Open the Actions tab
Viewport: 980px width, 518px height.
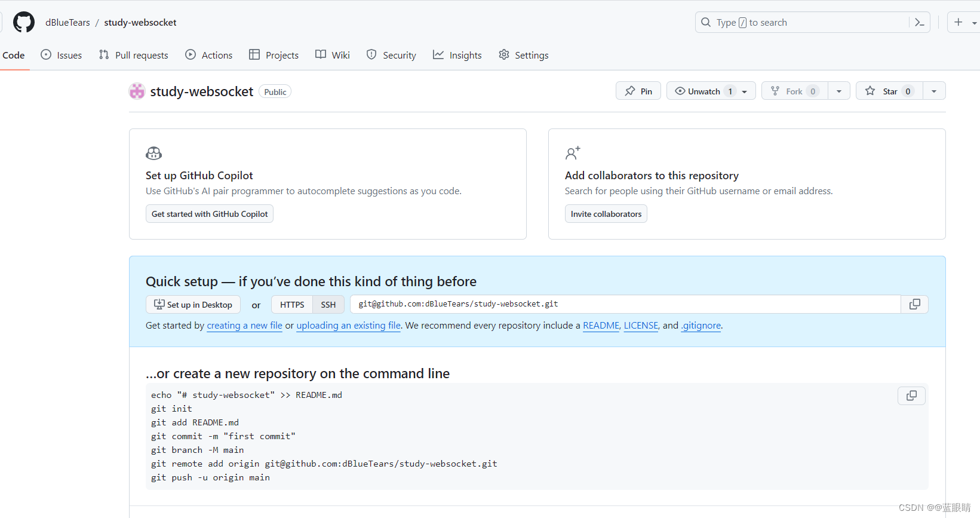[x=209, y=55]
